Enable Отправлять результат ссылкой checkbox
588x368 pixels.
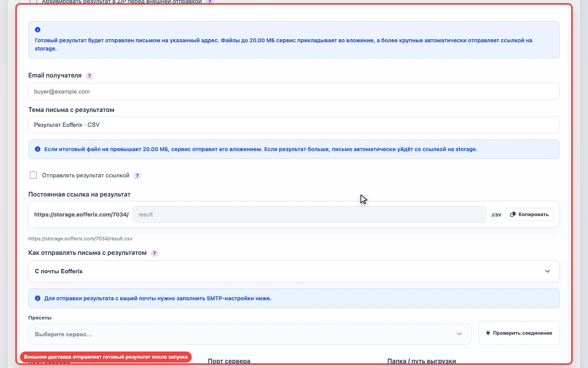click(x=33, y=175)
